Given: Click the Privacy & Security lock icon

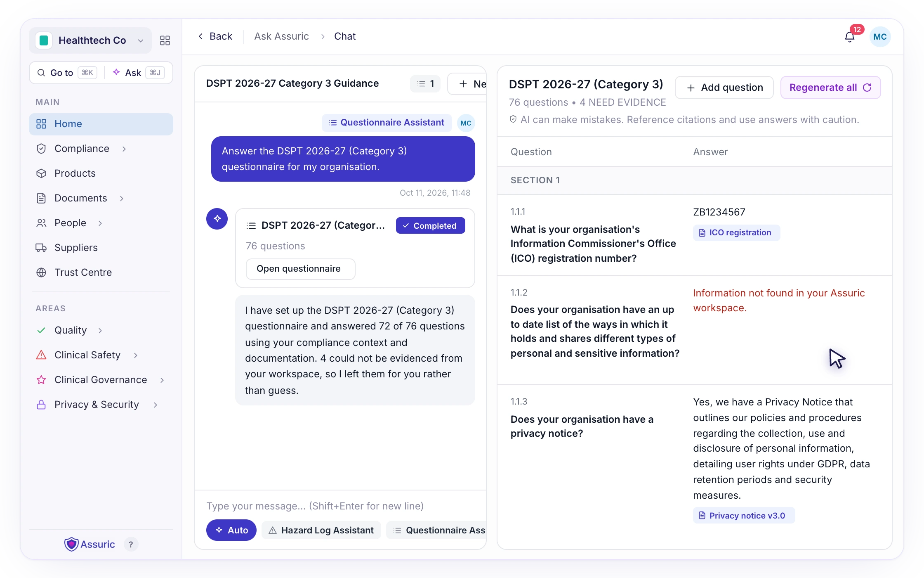Looking at the screenshot, I should (x=41, y=405).
